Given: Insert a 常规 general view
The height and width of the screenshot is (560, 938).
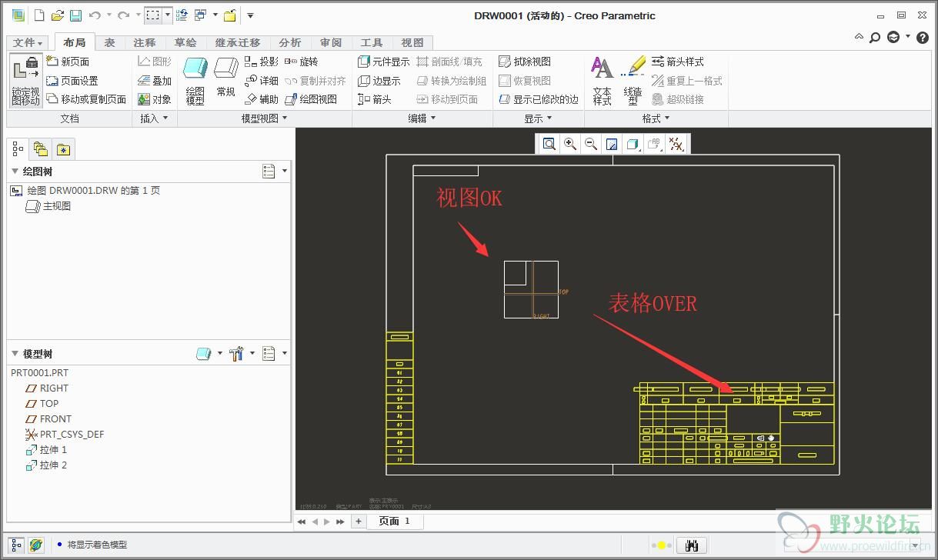Looking at the screenshot, I should coord(225,77).
